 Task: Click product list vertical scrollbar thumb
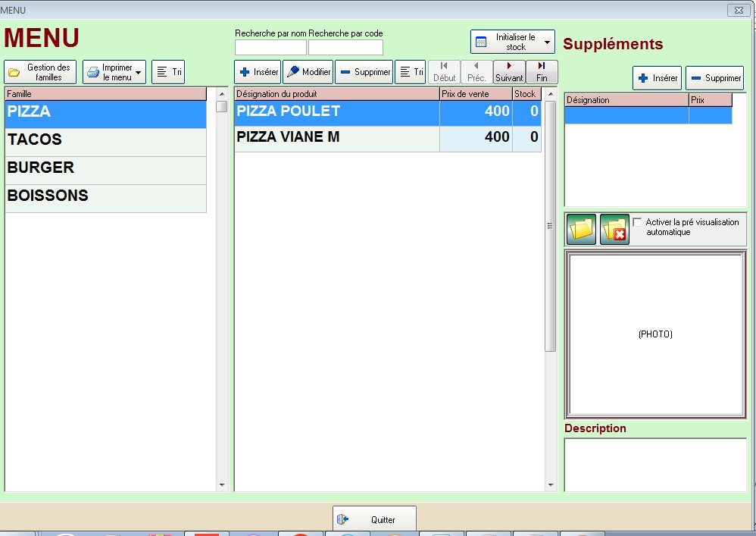click(x=550, y=226)
